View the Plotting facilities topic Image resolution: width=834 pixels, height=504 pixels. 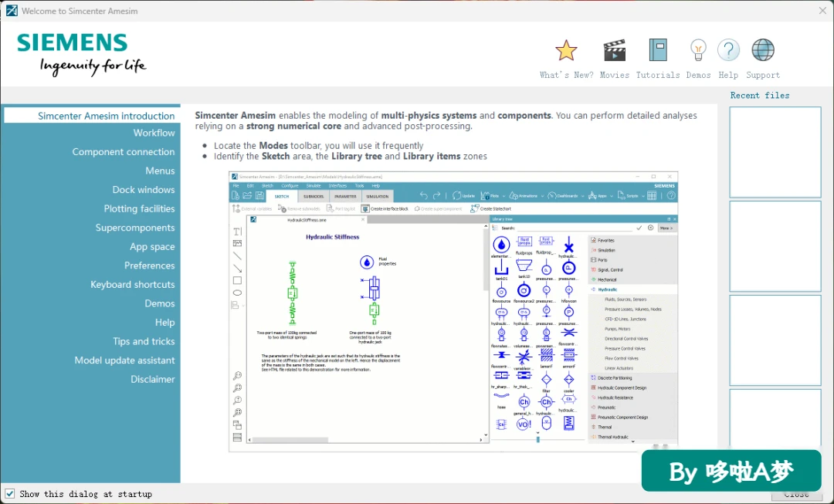139,209
